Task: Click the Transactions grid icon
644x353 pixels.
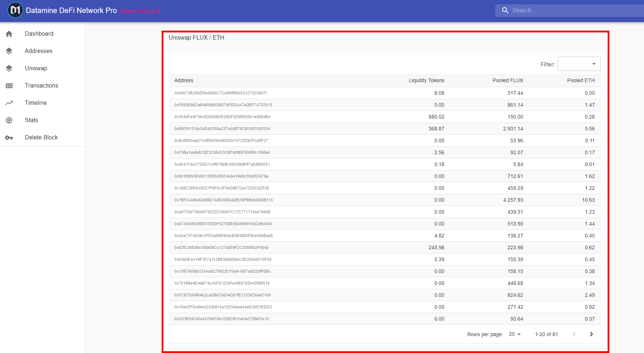Action: [9, 86]
